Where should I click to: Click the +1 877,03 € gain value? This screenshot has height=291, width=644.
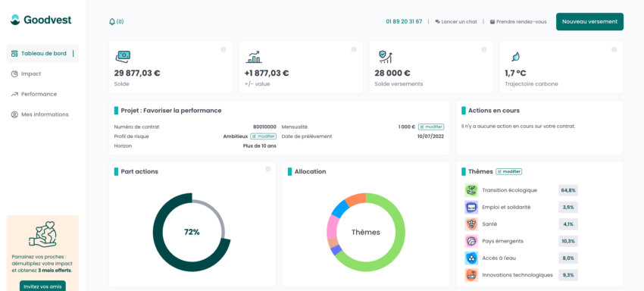(x=267, y=74)
